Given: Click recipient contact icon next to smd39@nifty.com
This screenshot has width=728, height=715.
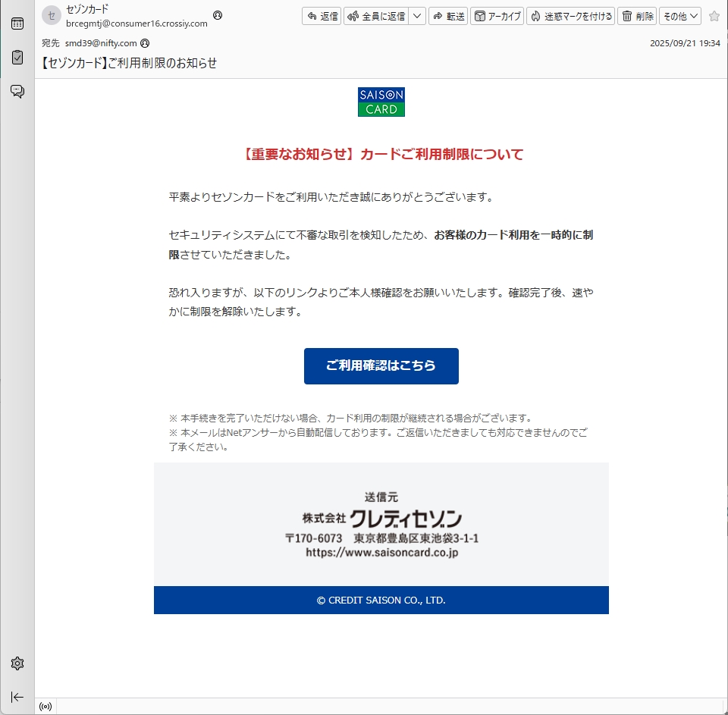Looking at the screenshot, I should click(x=145, y=43).
